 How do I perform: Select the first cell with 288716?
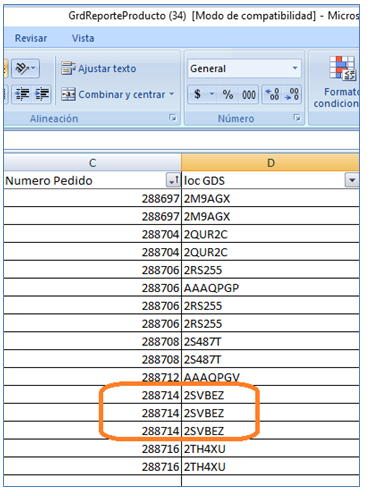[93, 449]
